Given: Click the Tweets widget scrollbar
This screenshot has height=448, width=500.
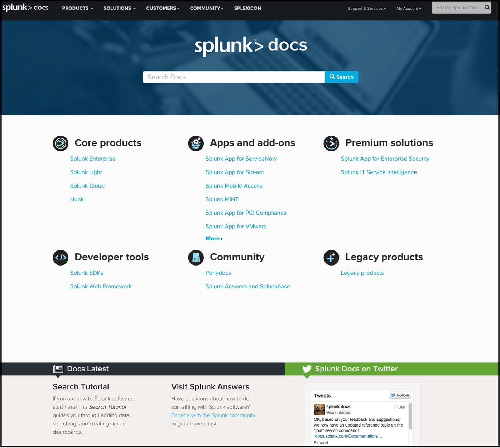Looking at the screenshot, I should 410,416.
